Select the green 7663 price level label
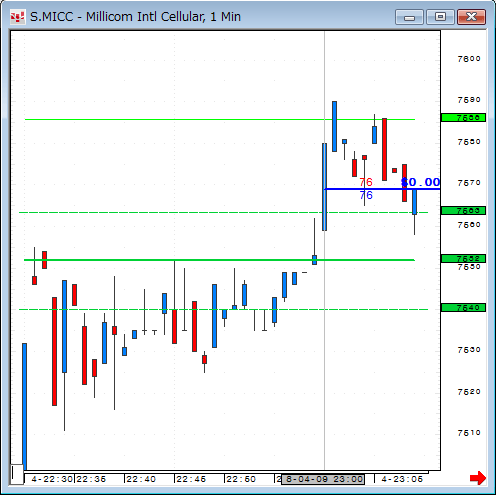 pos(463,211)
